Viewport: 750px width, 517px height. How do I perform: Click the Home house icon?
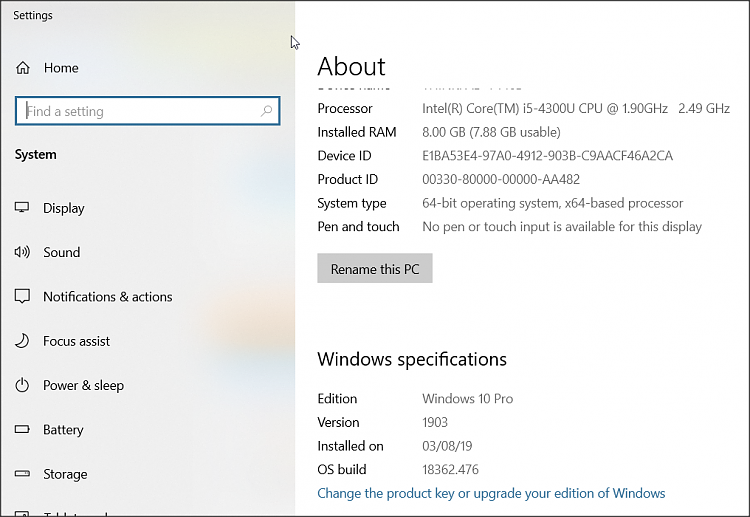(22, 68)
